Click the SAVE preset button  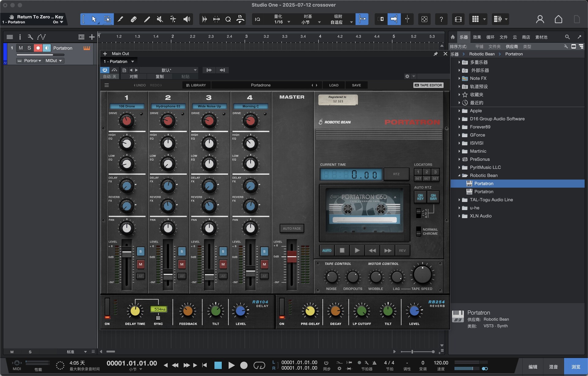[x=356, y=85]
